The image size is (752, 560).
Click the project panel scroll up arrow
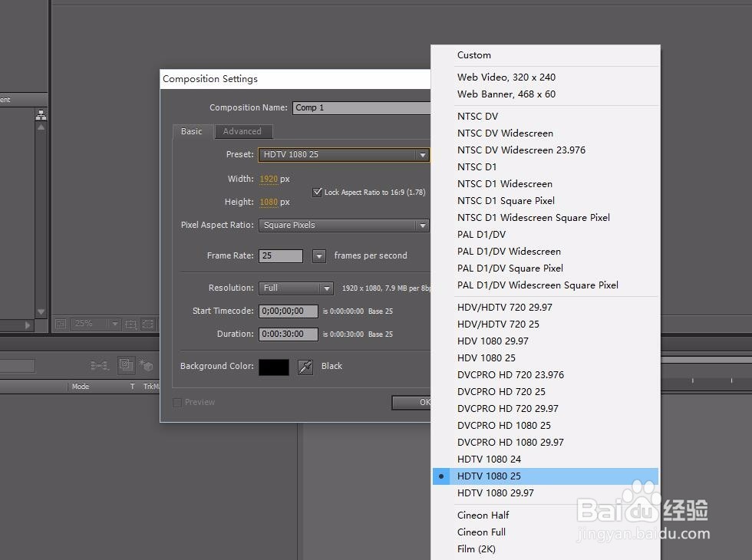[41, 127]
